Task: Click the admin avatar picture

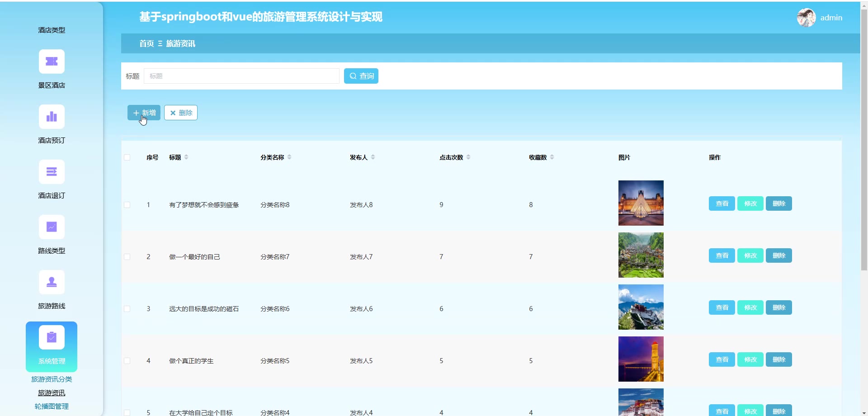Action: [806, 18]
